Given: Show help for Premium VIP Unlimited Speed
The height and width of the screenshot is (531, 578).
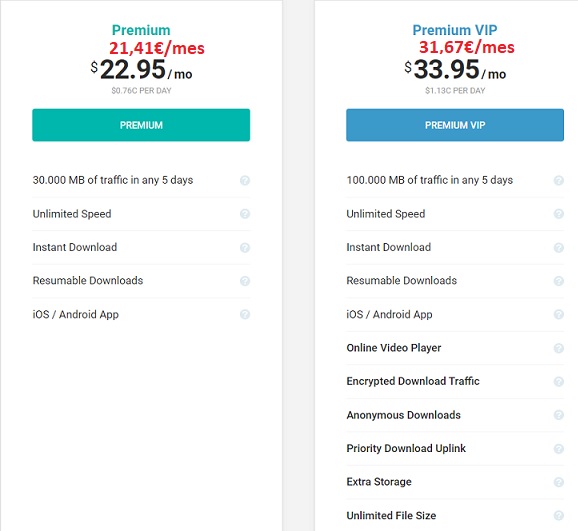Looking at the screenshot, I should [559, 214].
